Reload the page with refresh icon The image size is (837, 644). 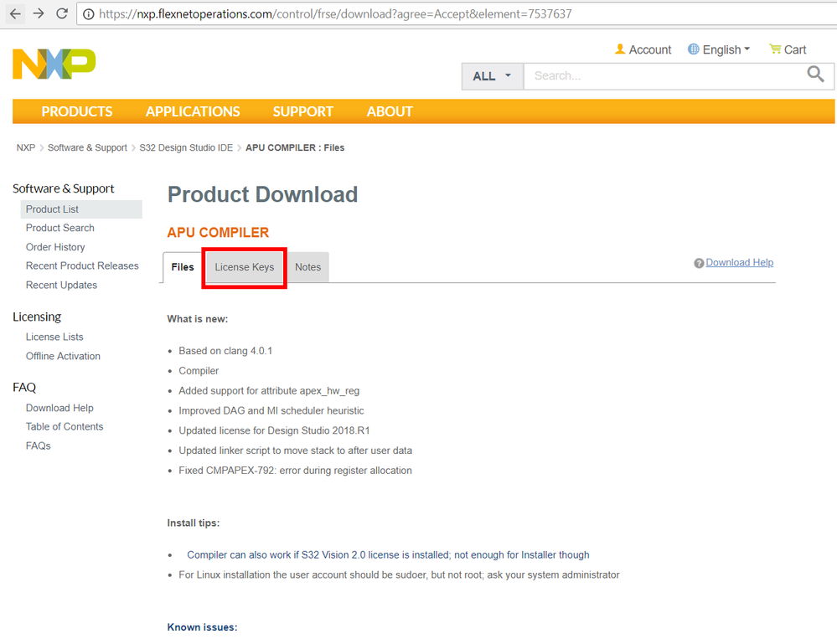click(x=62, y=14)
